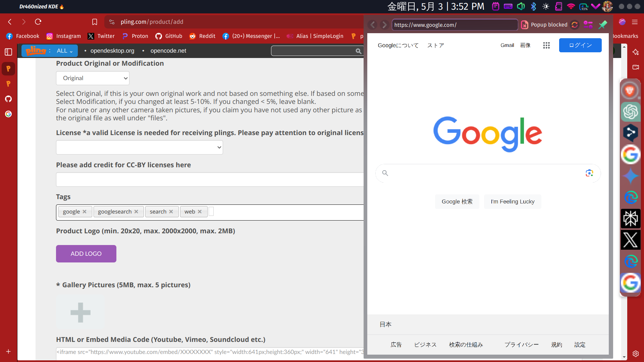Click the Popup blocked indicator

544,25
